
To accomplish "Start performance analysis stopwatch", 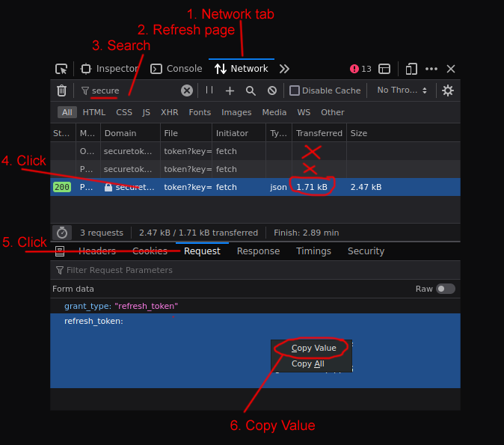I will (62, 233).
